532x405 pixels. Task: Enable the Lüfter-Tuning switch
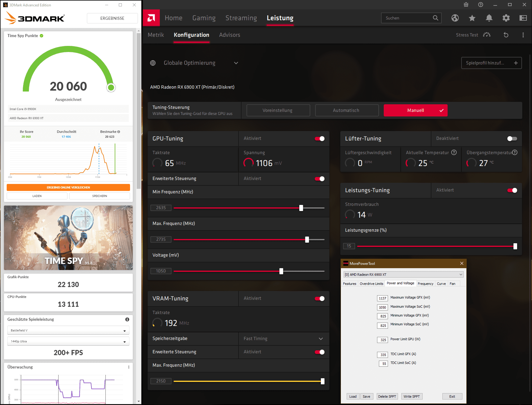point(512,139)
